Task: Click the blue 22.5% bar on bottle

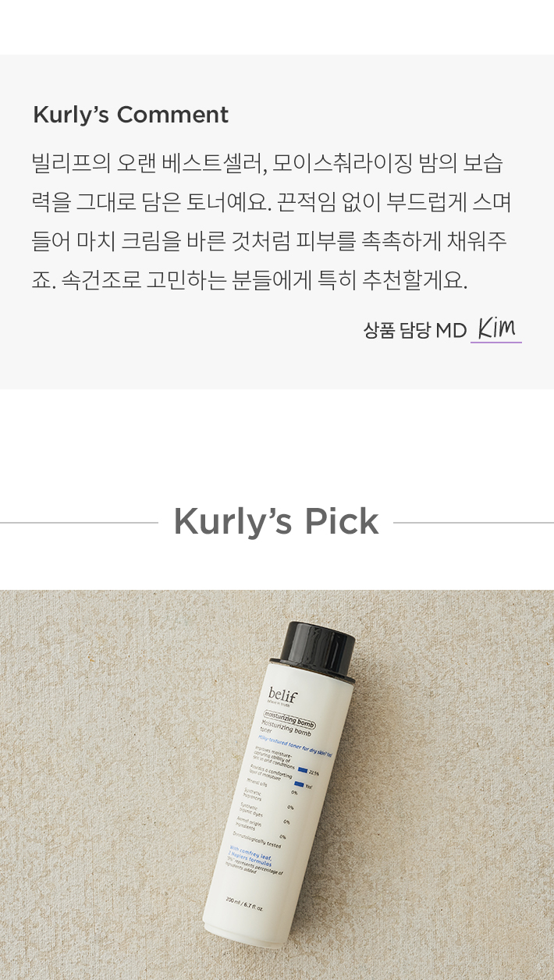Action: pyautogui.click(x=303, y=770)
